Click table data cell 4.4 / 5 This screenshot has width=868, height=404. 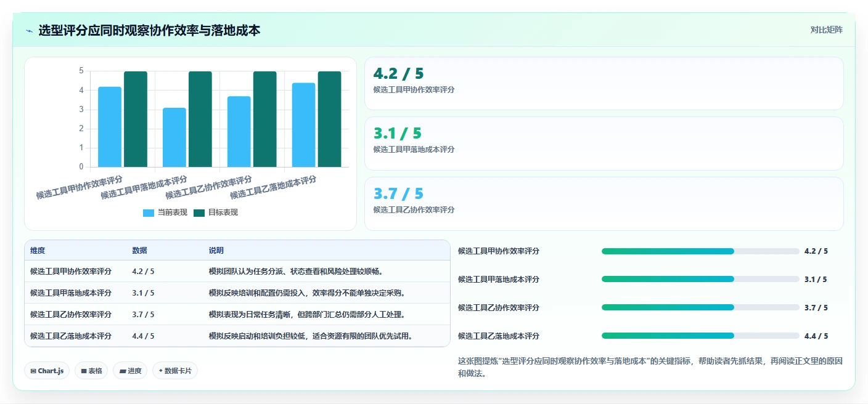(143, 336)
